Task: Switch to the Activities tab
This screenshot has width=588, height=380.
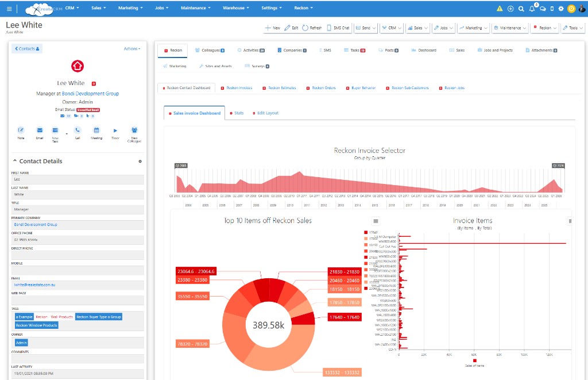Action: (x=251, y=51)
